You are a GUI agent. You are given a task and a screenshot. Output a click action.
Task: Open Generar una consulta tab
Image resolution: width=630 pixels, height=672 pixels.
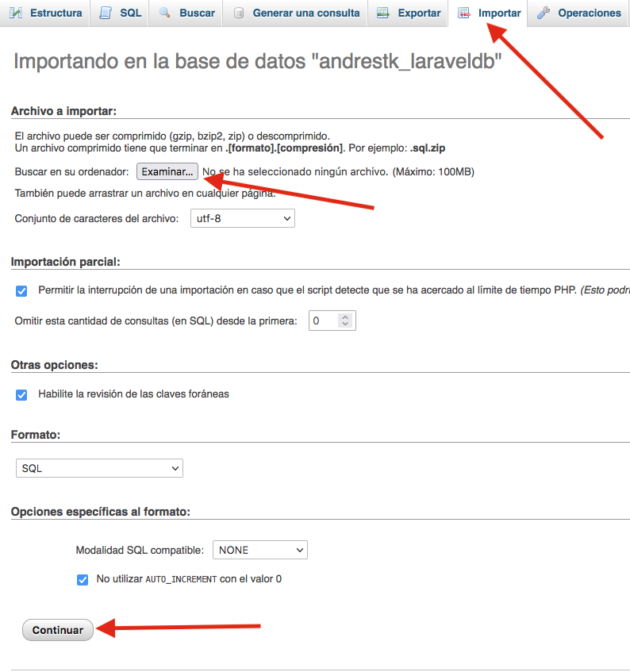tap(295, 13)
